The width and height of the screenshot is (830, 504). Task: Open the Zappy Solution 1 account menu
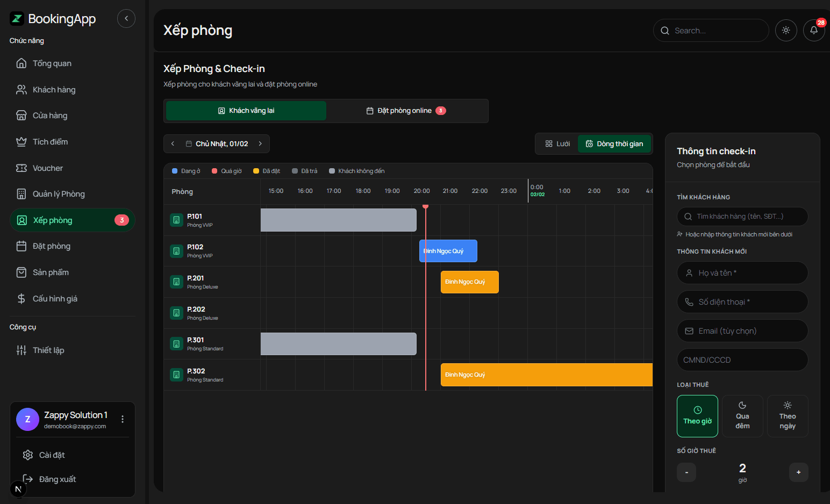coord(123,419)
